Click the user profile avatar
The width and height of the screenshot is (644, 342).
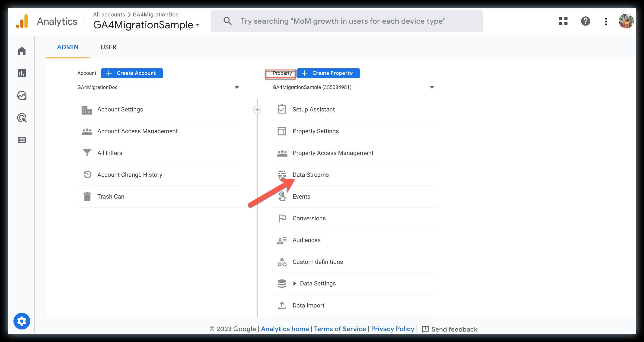pyautogui.click(x=626, y=21)
